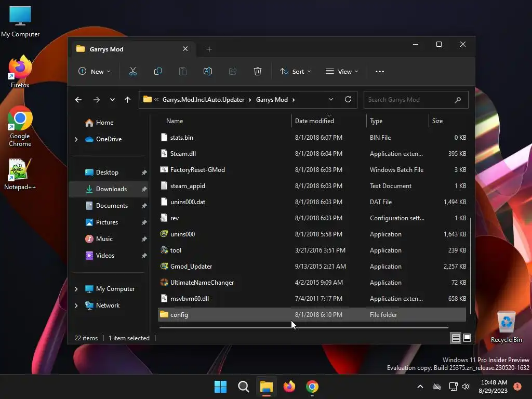This screenshot has height=399, width=532.
Task: Click the Rename icon in toolbar
Action: 208,72
